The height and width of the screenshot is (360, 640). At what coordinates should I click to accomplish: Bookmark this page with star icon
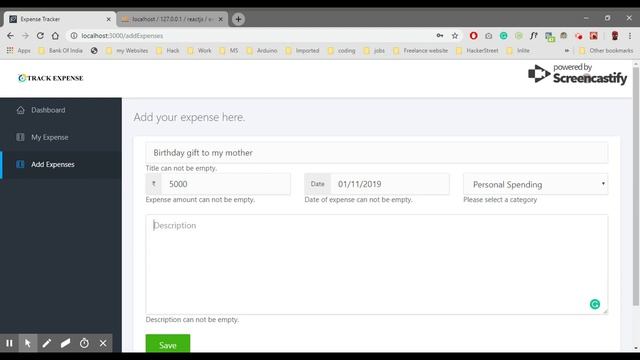(x=455, y=36)
